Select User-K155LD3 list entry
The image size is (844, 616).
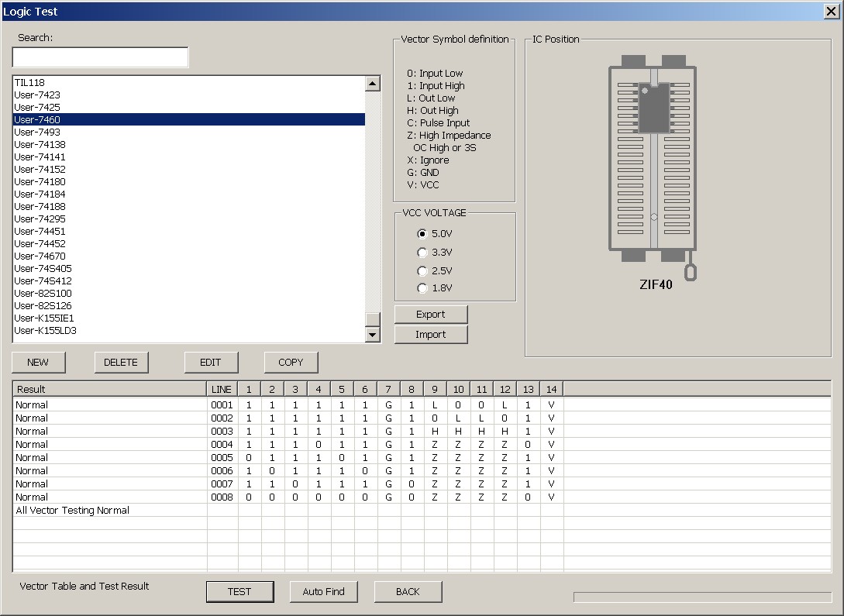(x=45, y=330)
